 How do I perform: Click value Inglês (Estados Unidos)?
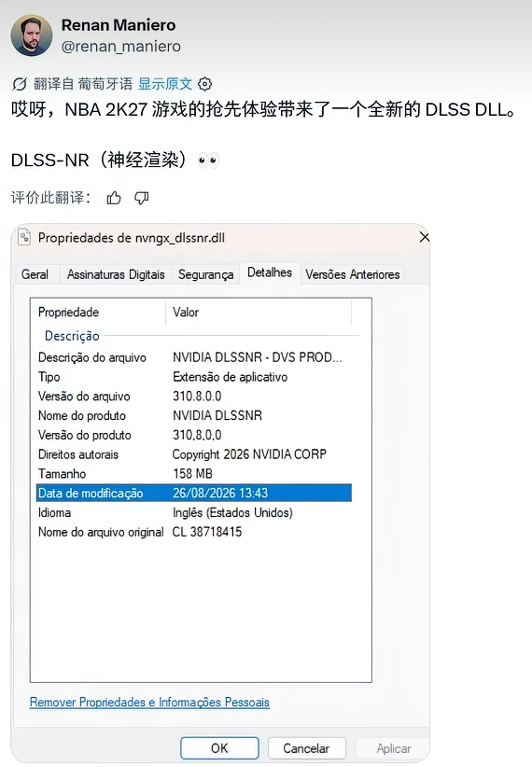pyautogui.click(x=232, y=512)
